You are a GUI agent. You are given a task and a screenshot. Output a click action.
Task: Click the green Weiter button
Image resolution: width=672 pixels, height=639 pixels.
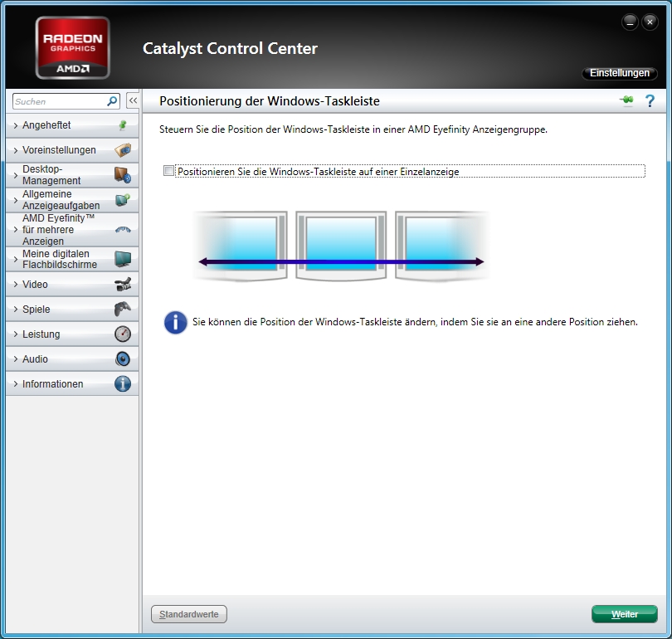pyautogui.click(x=625, y=614)
